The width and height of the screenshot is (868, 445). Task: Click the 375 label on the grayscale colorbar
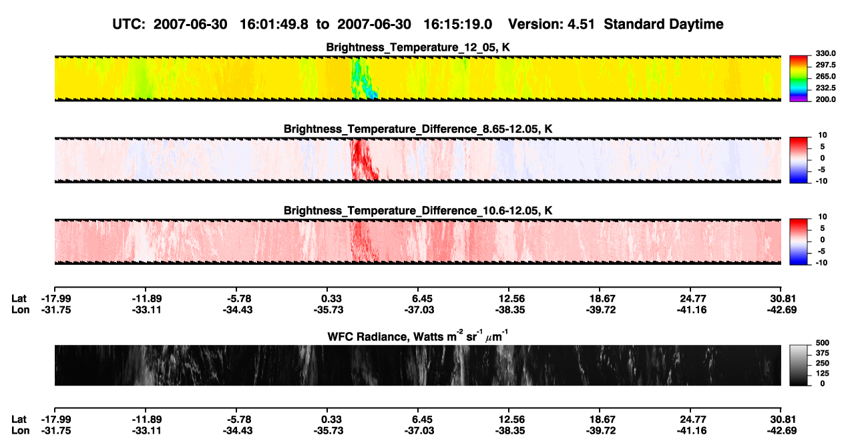(x=823, y=354)
